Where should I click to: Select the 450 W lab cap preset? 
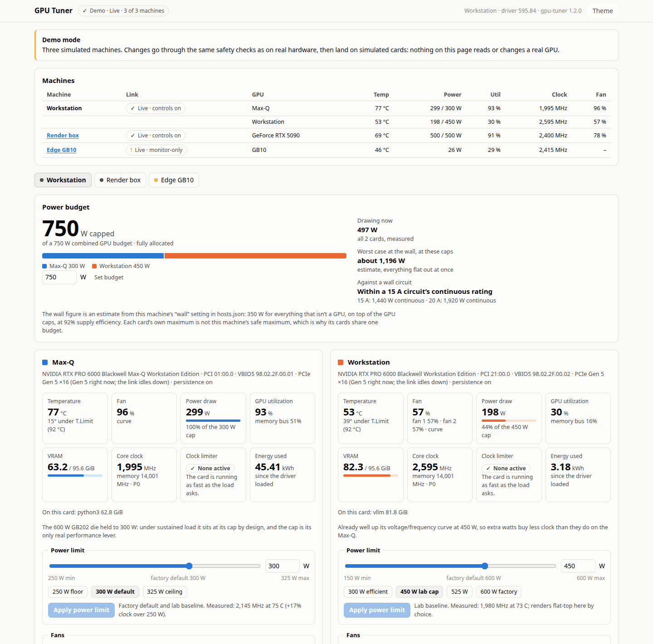coord(419,592)
